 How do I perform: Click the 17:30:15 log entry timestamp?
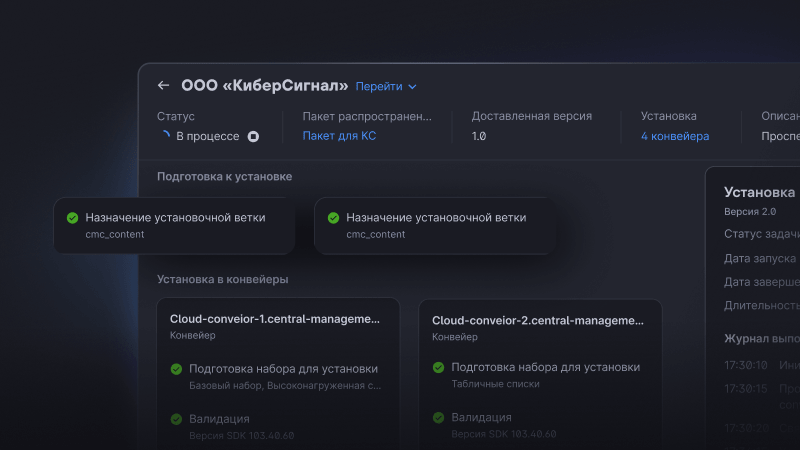(745, 389)
